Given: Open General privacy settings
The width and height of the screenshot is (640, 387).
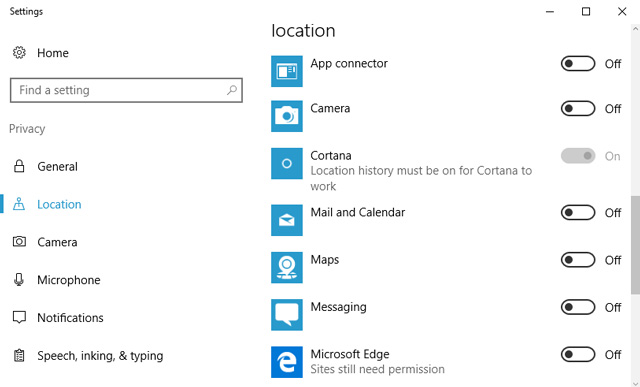Looking at the screenshot, I should 58,166.
